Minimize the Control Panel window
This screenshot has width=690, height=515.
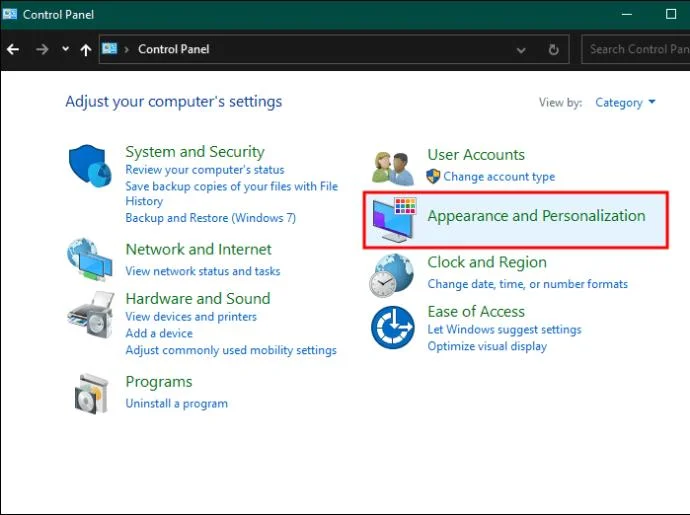coord(627,14)
